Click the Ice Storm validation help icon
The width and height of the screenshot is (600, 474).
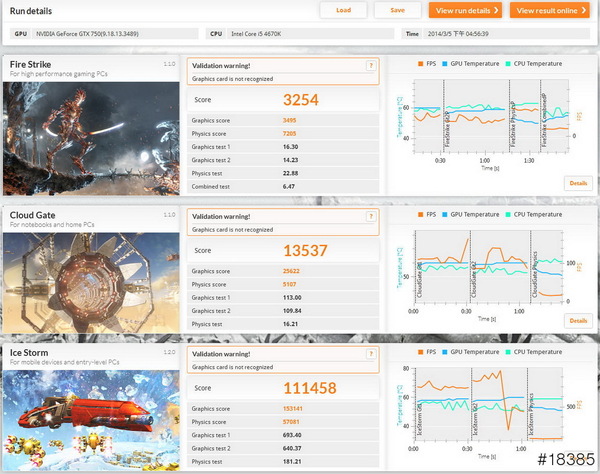[x=371, y=353]
